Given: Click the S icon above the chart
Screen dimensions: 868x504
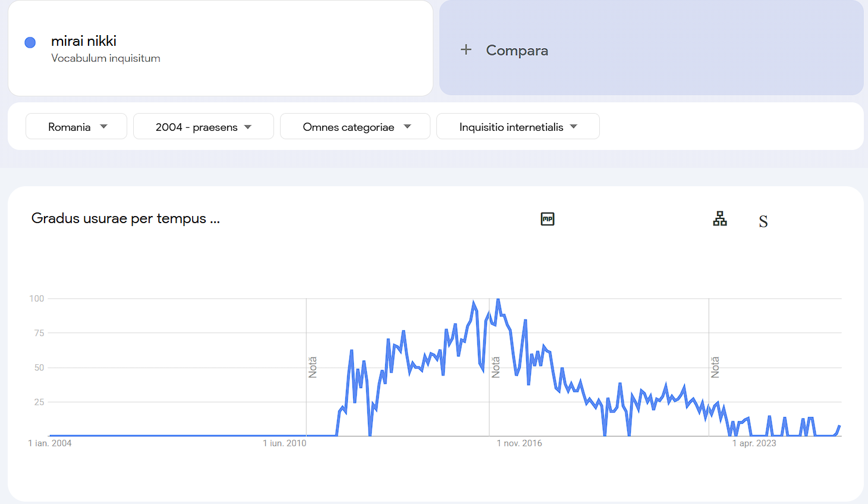Looking at the screenshot, I should tap(763, 221).
